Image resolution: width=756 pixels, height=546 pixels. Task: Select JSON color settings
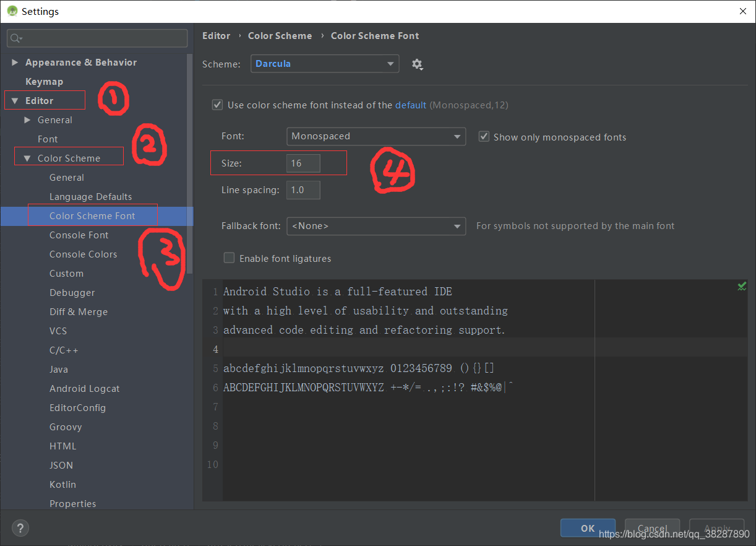(x=61, y=466)
